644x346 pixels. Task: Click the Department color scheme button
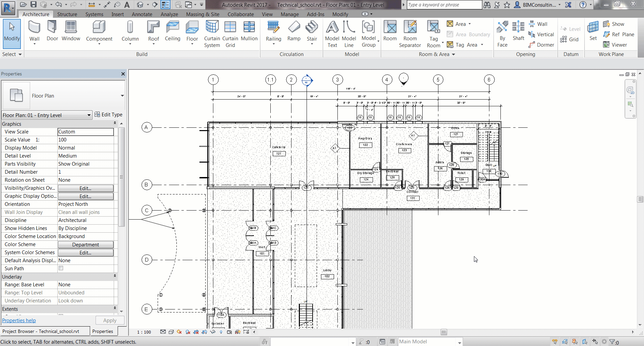coord(86,244)
